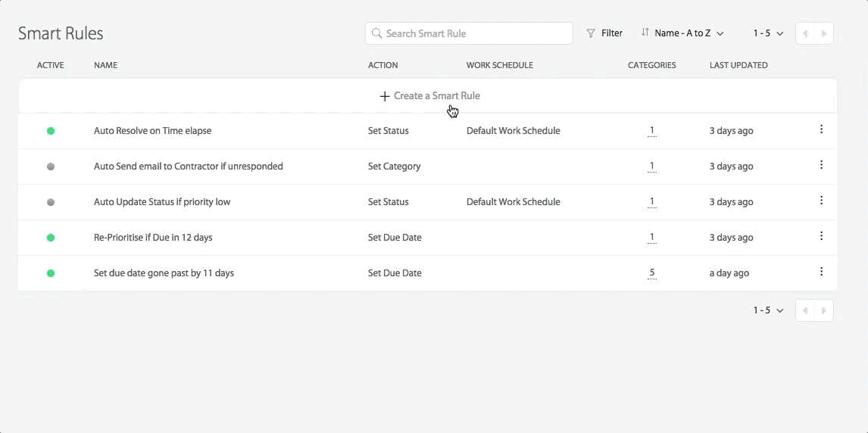Screen dimensions: 868x433
Task: Click the search magnifier icon
Action: click(377, 33)
